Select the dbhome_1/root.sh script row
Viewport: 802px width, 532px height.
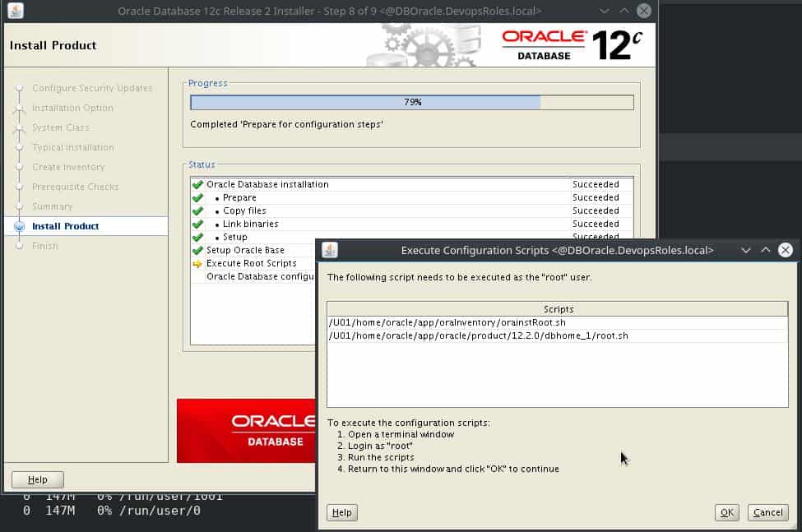557,335
